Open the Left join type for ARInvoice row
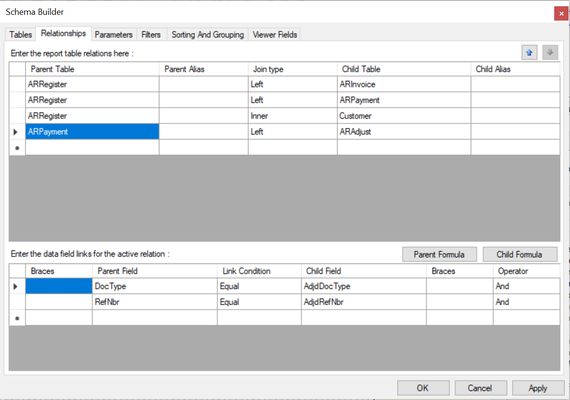 (x=293, y=84)
